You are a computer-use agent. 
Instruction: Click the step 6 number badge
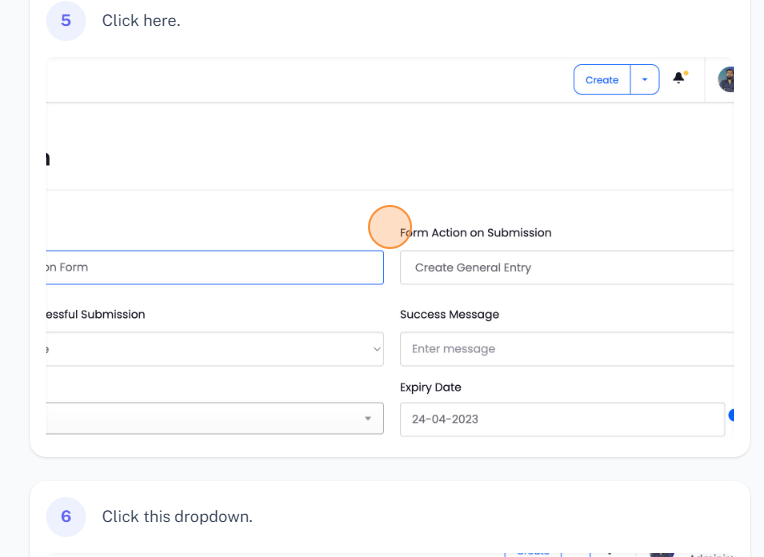(66, 516)
